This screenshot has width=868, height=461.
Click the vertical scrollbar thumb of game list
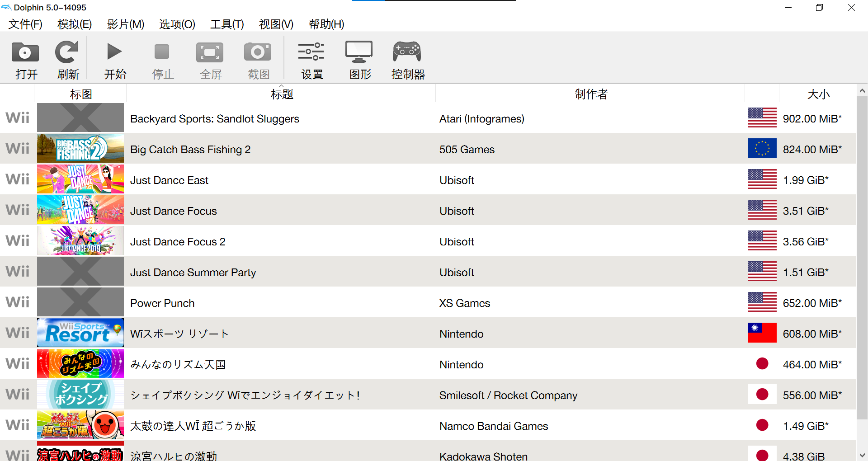tap(862, 258)
